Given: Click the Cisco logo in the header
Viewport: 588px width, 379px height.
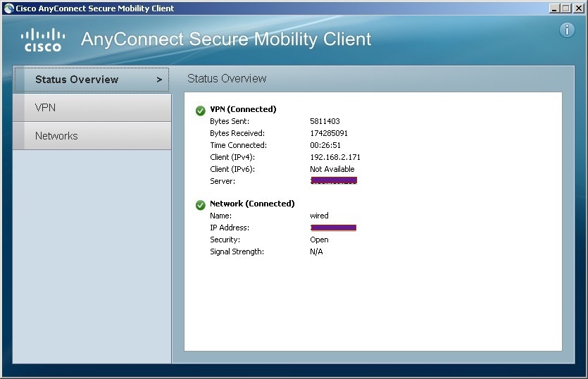Looking at the screenshot, I should coord(43,39).
